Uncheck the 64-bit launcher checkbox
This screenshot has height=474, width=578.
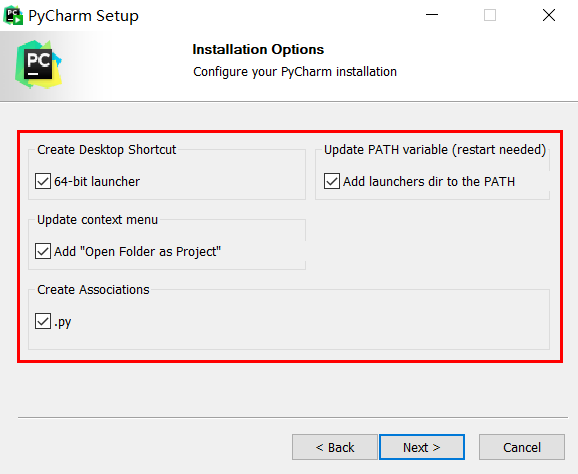click(x=43, y=181)
